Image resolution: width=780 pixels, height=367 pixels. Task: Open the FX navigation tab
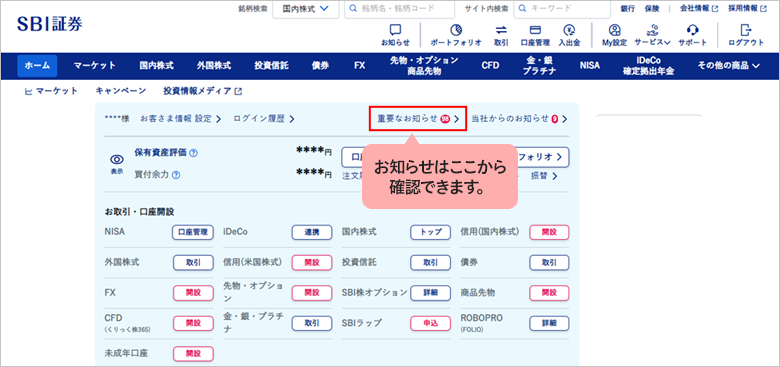pos(360,66)
